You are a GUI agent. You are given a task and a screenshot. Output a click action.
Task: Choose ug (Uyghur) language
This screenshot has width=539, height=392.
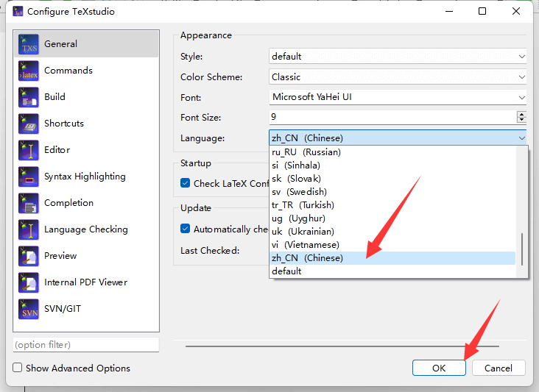392,218
